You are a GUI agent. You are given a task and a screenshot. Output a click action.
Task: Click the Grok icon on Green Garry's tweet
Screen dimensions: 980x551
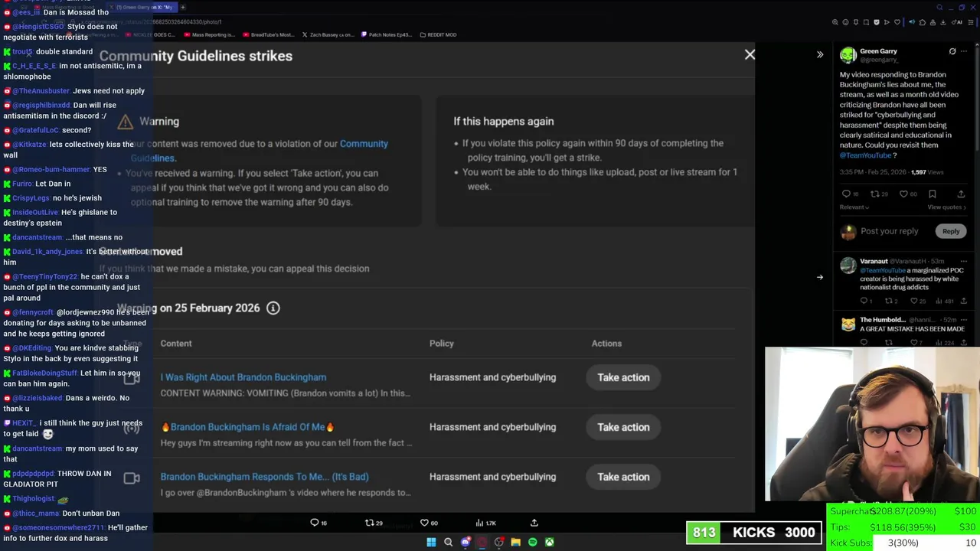[952, 51]
